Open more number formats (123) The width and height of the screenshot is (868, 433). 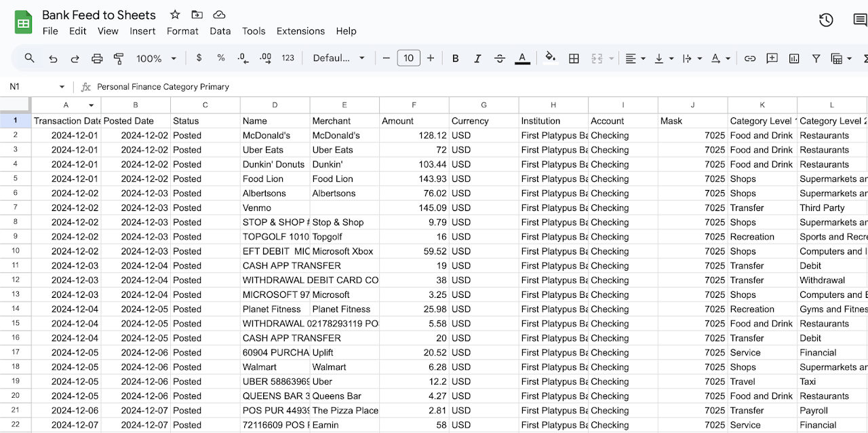tap(288, 58)
